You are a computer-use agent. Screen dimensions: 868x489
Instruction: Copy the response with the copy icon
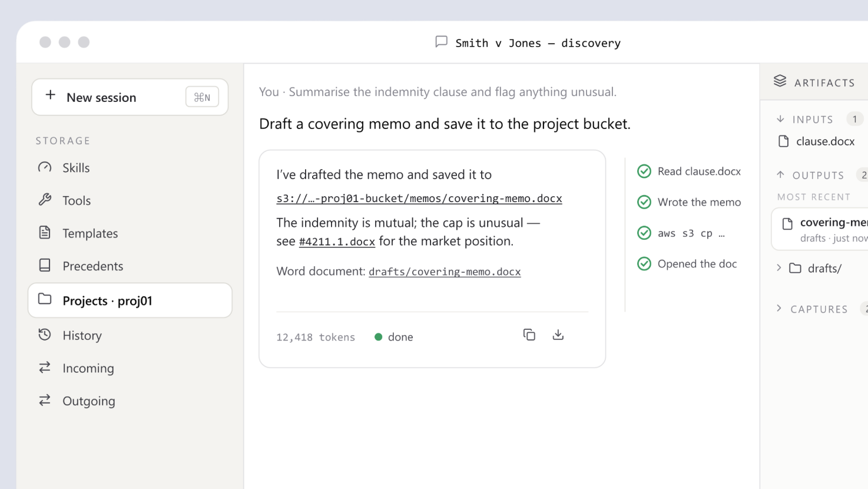pos(529,335)
